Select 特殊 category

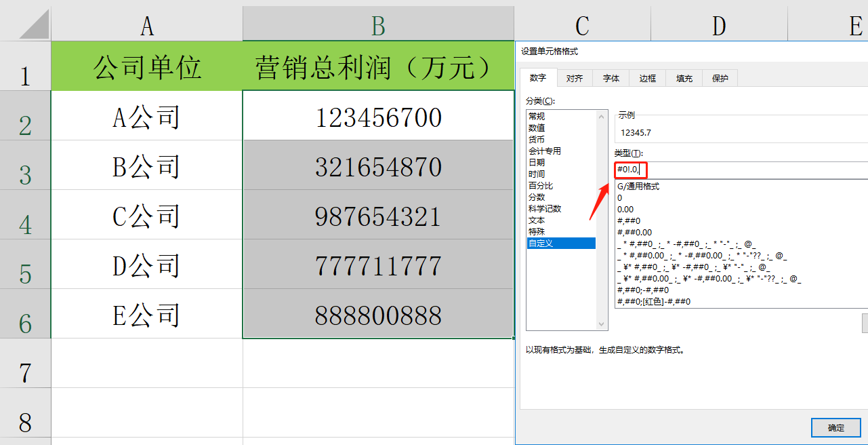coord(561,231)
